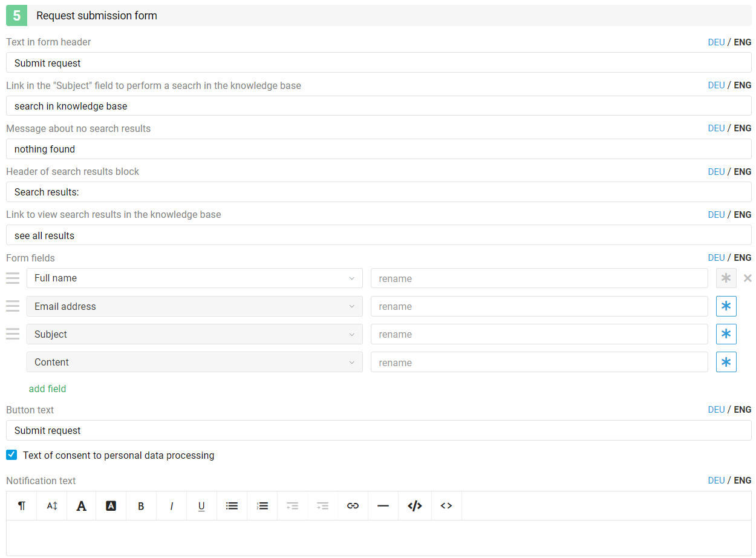This screenshot has height=558, width=756.
Task: Insert horizontal line in editor
Action: click(x=383, y=506)
